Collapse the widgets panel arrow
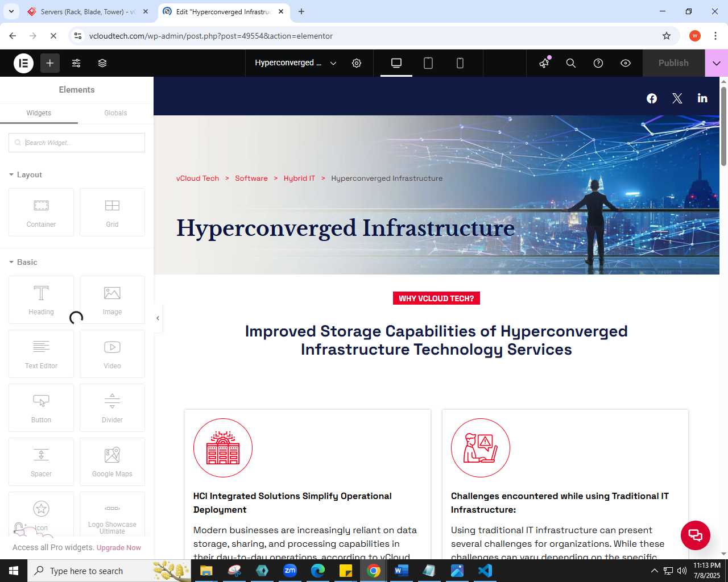Screen dimensions: 728x582 tap(158, 318)
